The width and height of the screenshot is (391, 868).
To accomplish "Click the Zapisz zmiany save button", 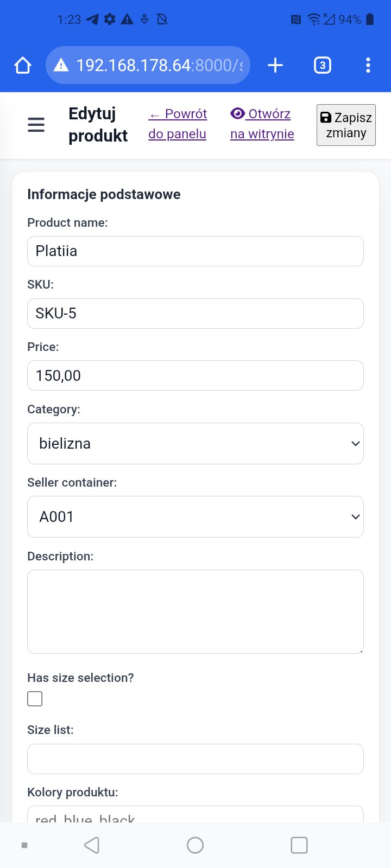I will coord(346,125).
